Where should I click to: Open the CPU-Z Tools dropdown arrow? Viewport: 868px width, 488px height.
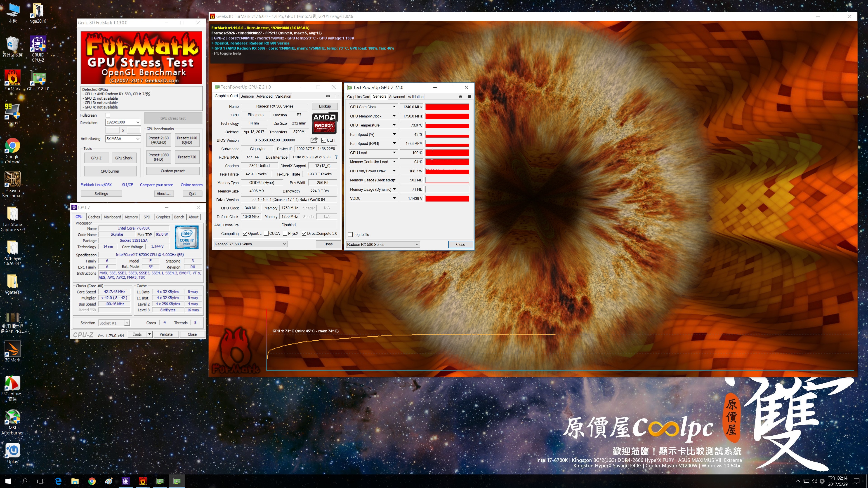(x=149, y=334)
